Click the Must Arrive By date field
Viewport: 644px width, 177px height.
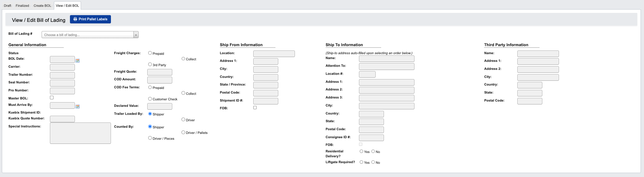pyautogui.click(x=62, y=106)
